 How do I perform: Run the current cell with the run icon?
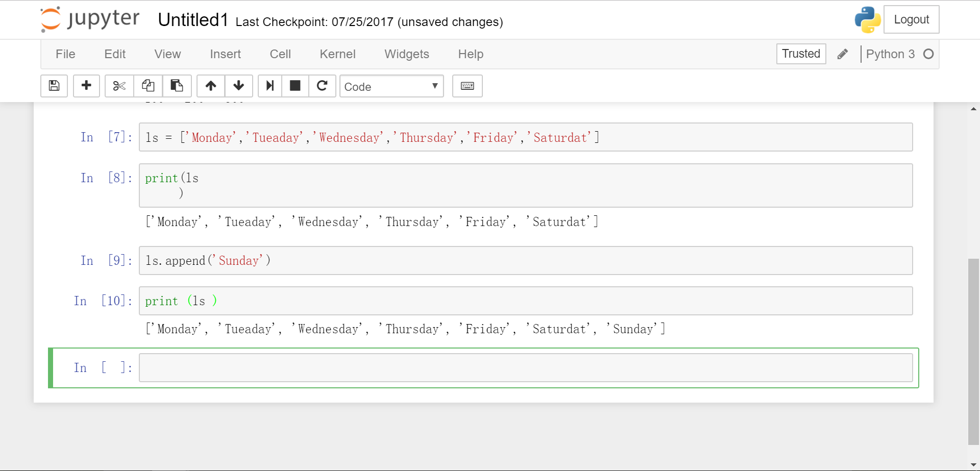[270, 86]
